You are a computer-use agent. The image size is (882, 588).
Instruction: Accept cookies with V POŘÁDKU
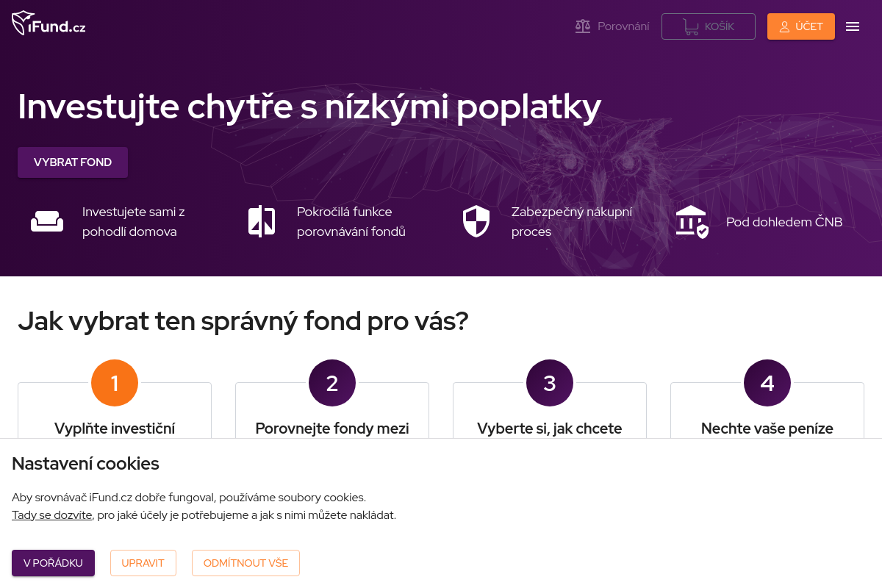53,563
